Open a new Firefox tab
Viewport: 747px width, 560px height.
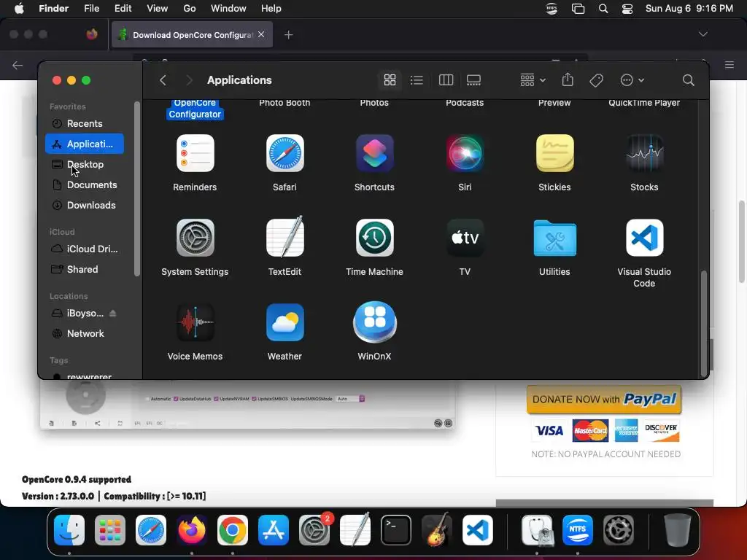pyautogui.click(x=288, y=35)
